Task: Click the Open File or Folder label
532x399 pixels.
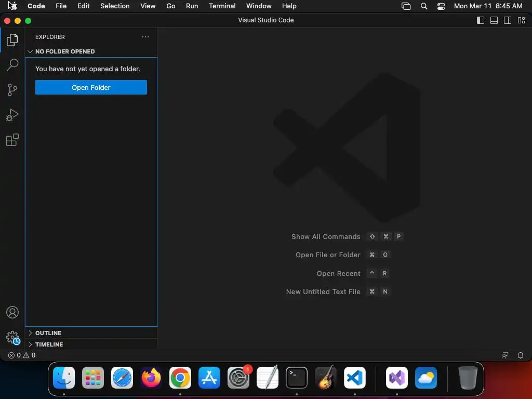Action: (328, 255)
